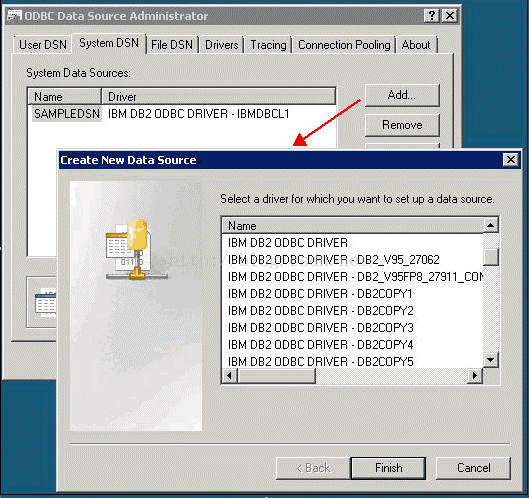Open the About tab
Viewport: 529px width, 498px height.
(x=416, y=45)
